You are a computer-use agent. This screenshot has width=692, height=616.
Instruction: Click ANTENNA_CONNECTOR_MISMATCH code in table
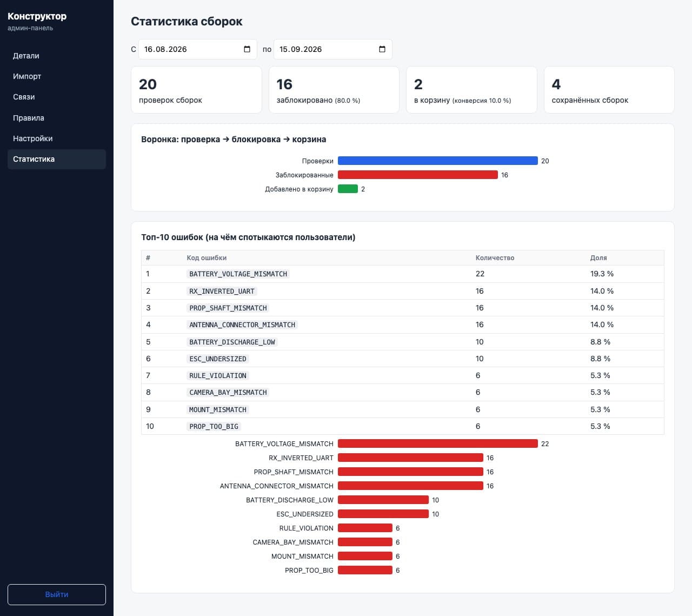coord(242,324)
